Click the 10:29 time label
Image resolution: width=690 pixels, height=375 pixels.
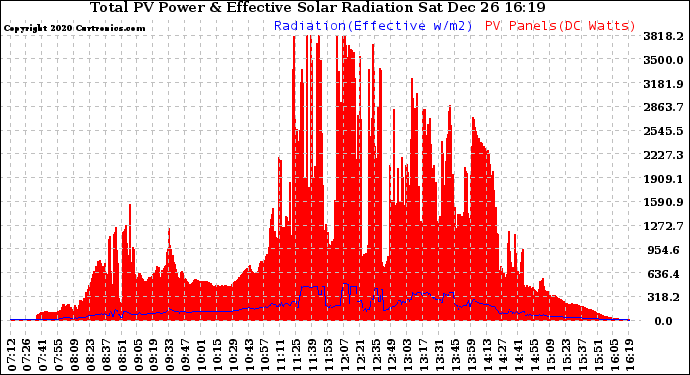tap(233, 355)
